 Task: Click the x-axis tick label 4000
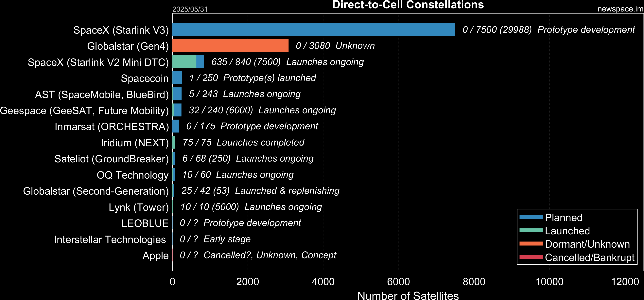pyautogui.click(x=323, y=282)
